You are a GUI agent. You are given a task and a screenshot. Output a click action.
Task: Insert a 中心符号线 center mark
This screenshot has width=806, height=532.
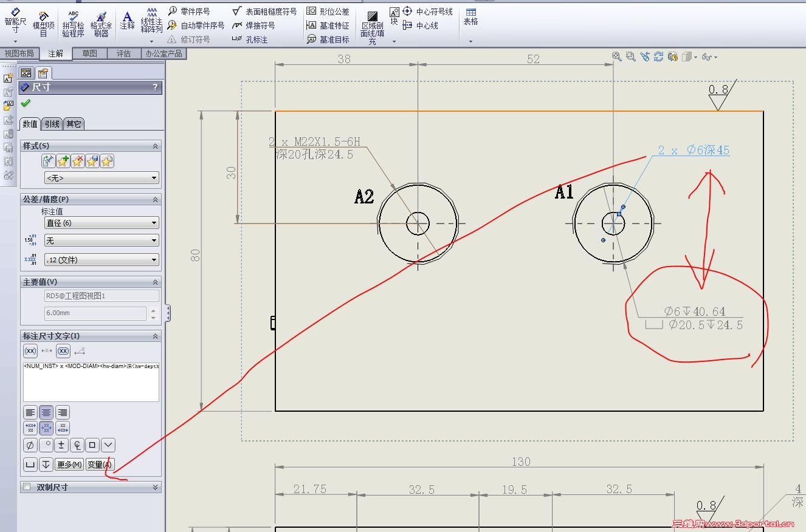427,11
